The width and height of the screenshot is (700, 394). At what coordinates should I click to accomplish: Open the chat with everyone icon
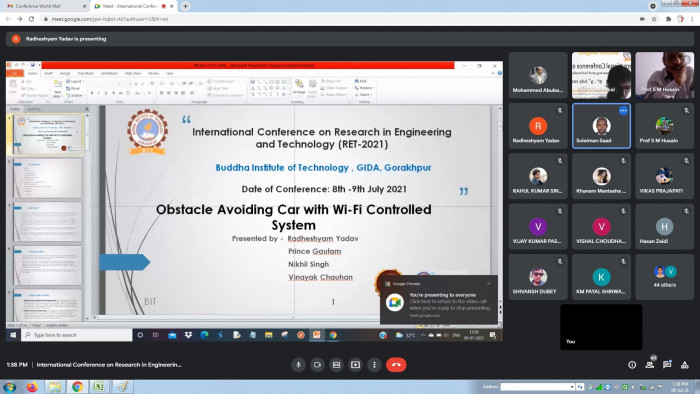(x=667, y=365)
